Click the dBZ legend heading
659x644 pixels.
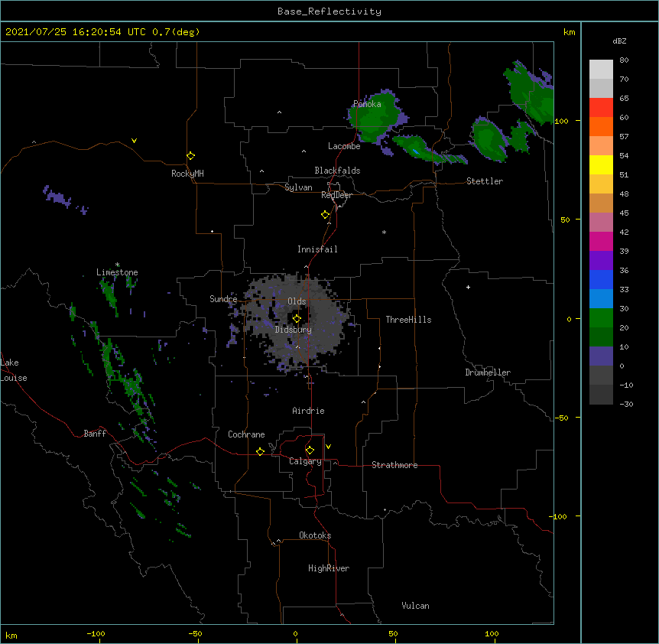coord(619,41)
